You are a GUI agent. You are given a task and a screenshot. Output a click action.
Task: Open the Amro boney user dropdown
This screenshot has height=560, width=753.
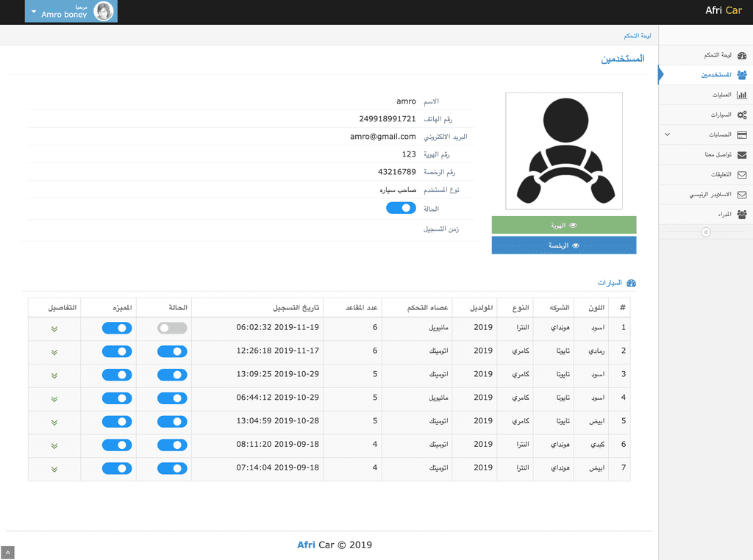coord(71,11)
